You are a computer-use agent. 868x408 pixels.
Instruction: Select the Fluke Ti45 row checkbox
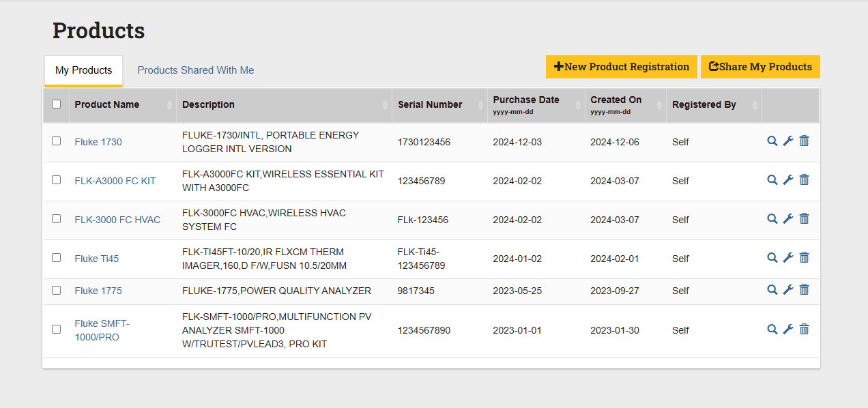57,258
